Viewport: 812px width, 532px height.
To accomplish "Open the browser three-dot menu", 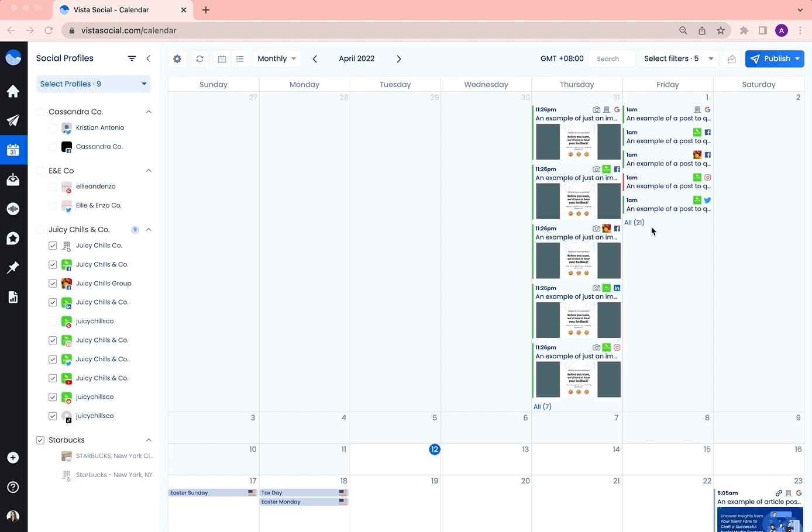I will tap(800, 30).
